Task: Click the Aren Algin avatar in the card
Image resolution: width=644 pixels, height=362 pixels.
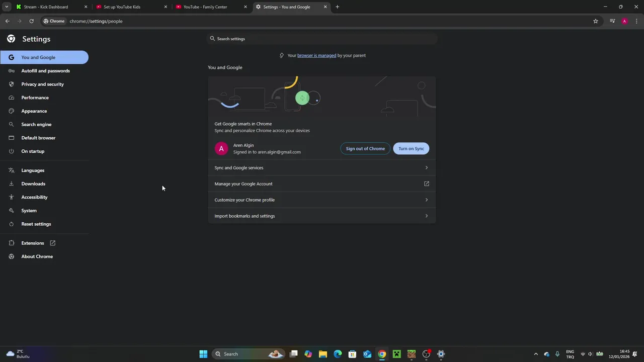Action: 221,149
